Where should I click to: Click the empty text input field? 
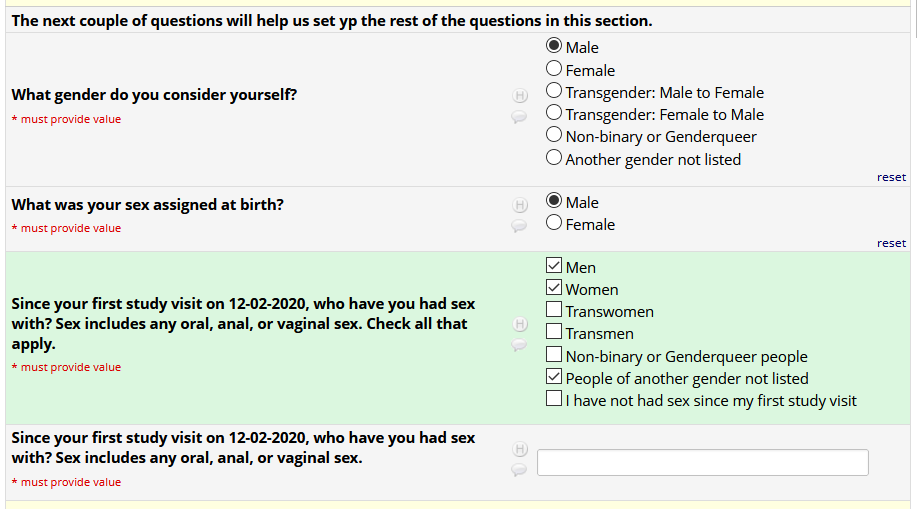702,462
